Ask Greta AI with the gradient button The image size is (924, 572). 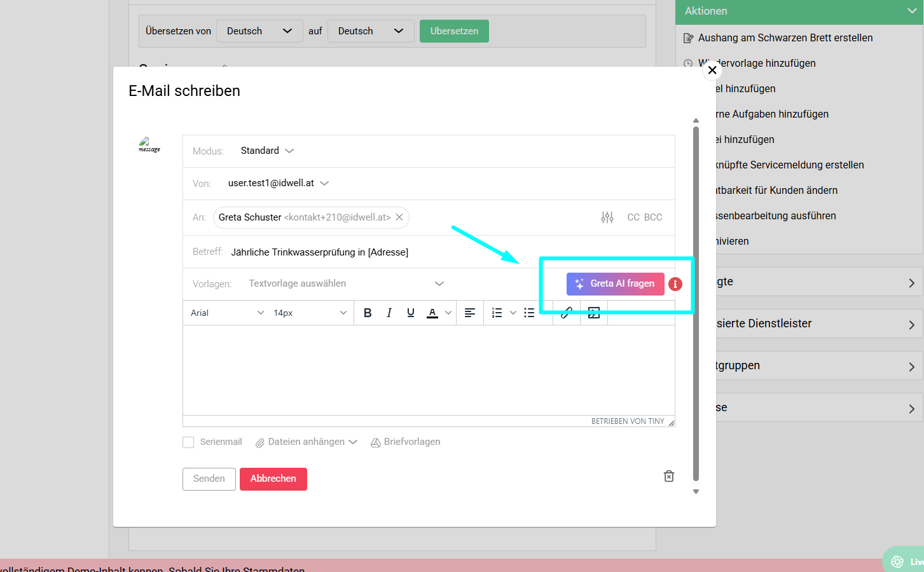pyautogui.click(x=615, y=284)
